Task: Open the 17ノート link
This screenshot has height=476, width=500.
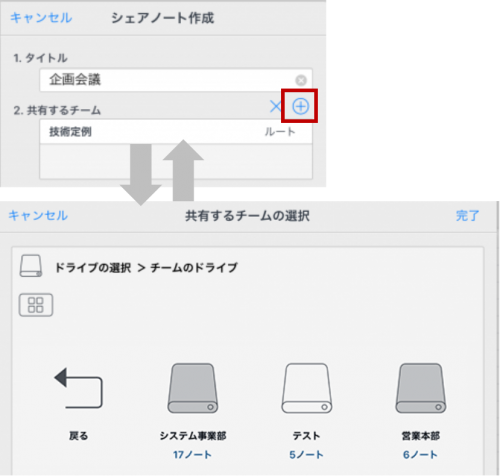Action: [x=192, y=455]
